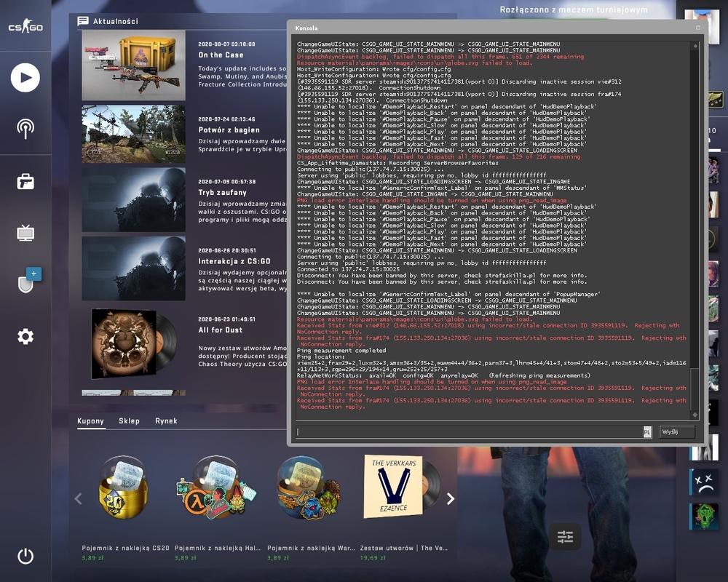This screenshot has width=728, height=582.
Task: Open the Interakcja z CS:GO news headline
Action: tap(234, 261)
